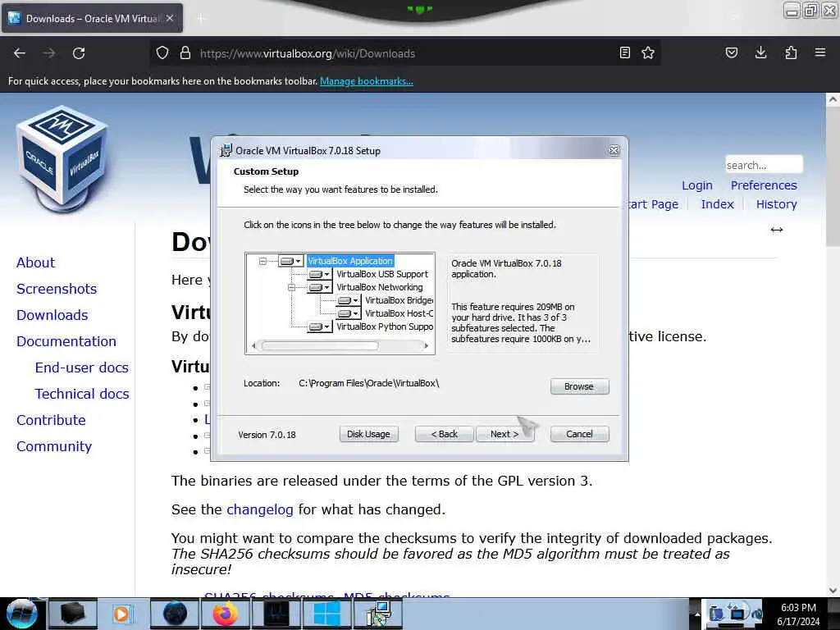Open the Windows logo taskbar icon
The height and width of the screenshot is (630, 840).
[326, 614]
